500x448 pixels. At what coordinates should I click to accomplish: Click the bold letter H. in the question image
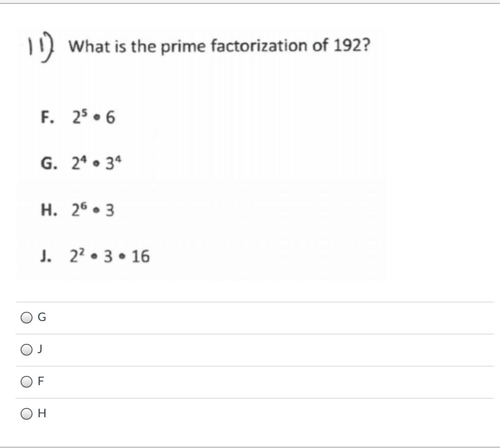tap(49, 210)
